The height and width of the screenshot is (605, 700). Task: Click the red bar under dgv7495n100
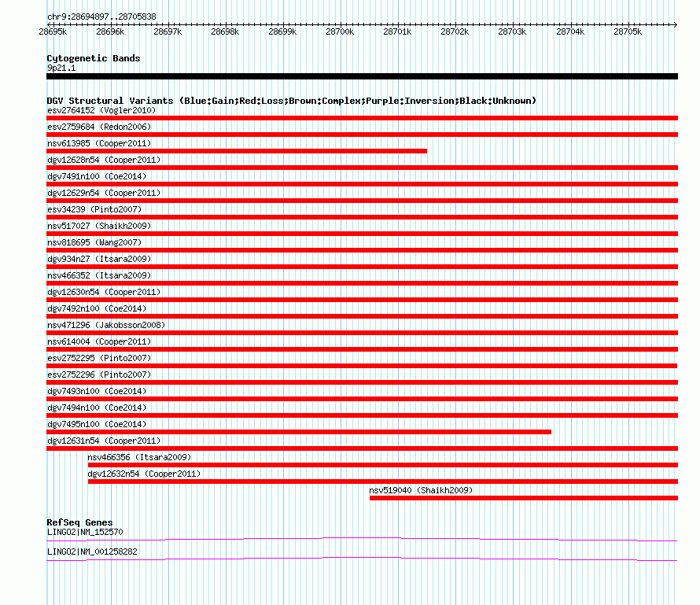tap(299, 432)
